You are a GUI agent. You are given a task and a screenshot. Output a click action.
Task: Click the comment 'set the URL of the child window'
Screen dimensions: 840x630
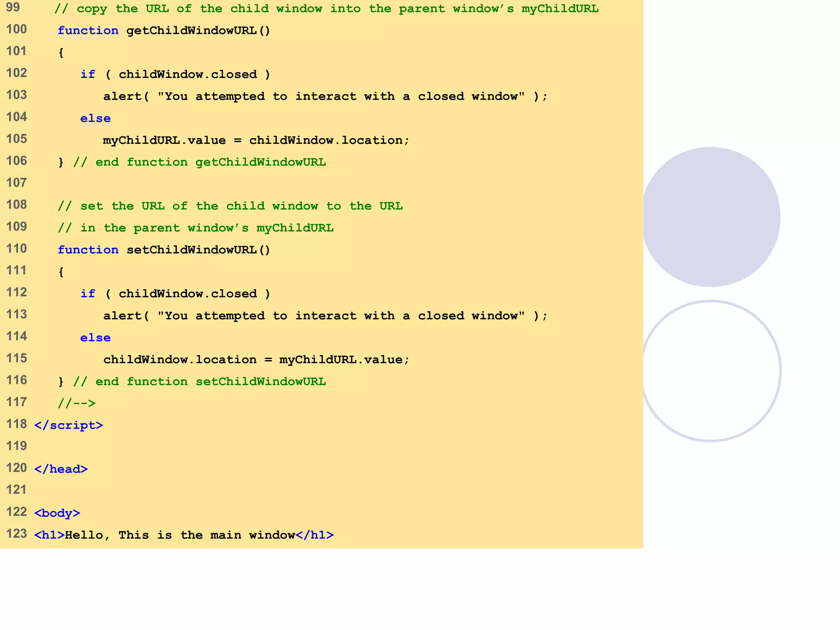pos(230,206)
